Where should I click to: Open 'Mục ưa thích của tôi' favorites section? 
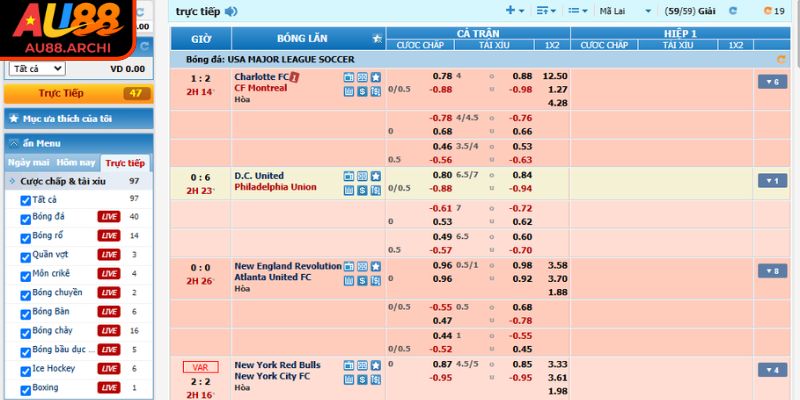pos(78,118)
